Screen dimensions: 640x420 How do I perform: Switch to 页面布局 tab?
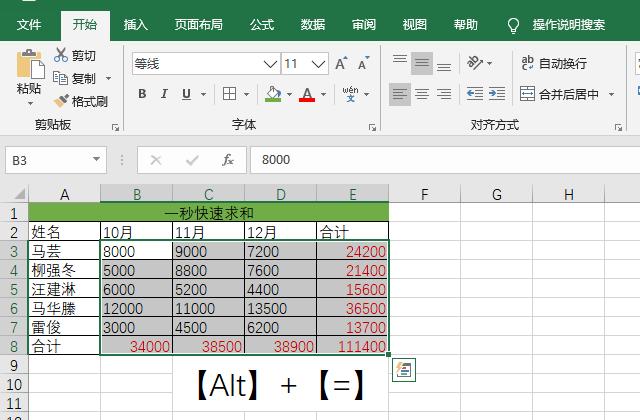(199, 25)
